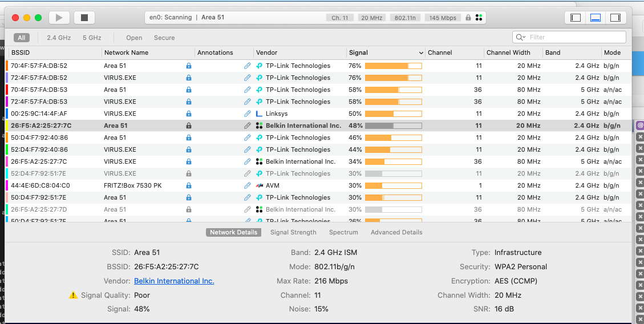Click the 76% signal bar of 70:4F:57:FA:DB:52
644x324 pixels.
pyautogui.click(x=394, y=66)
